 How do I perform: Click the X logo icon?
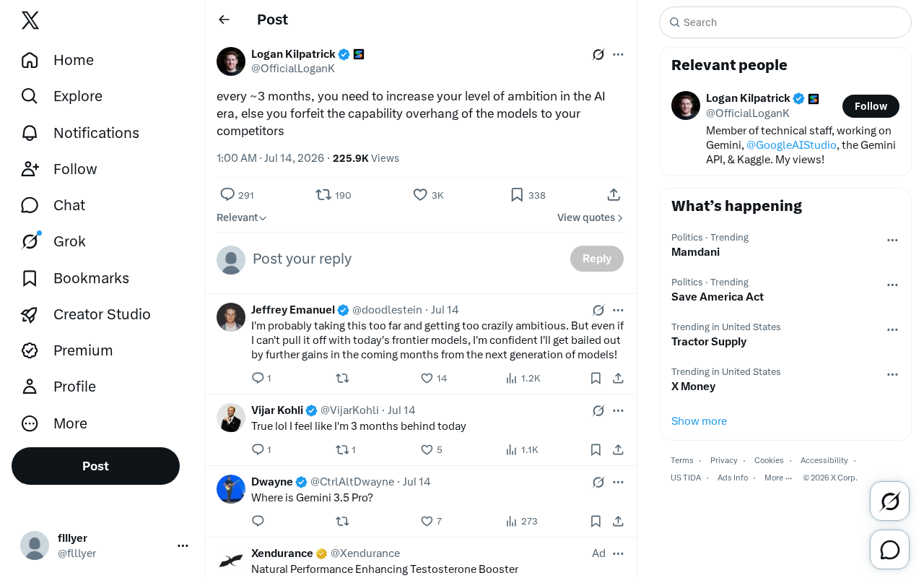pyautogui.click(x=30, y=20)
